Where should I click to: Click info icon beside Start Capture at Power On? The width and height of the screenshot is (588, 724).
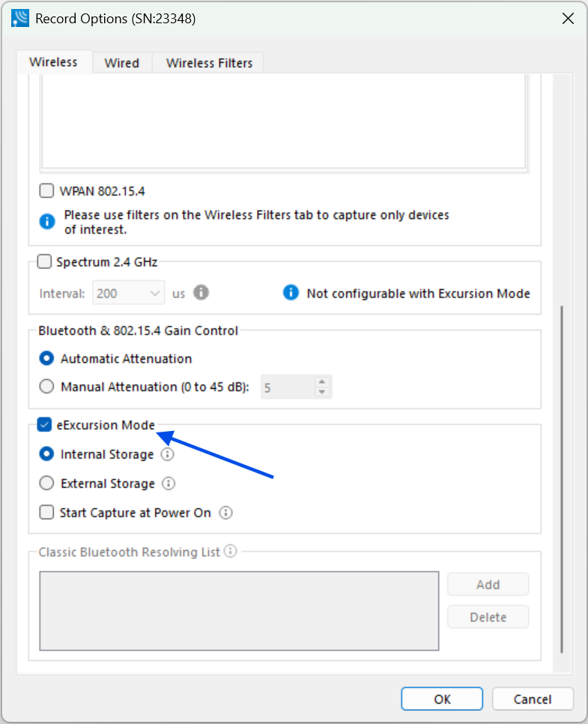click(x=225, y=513)
